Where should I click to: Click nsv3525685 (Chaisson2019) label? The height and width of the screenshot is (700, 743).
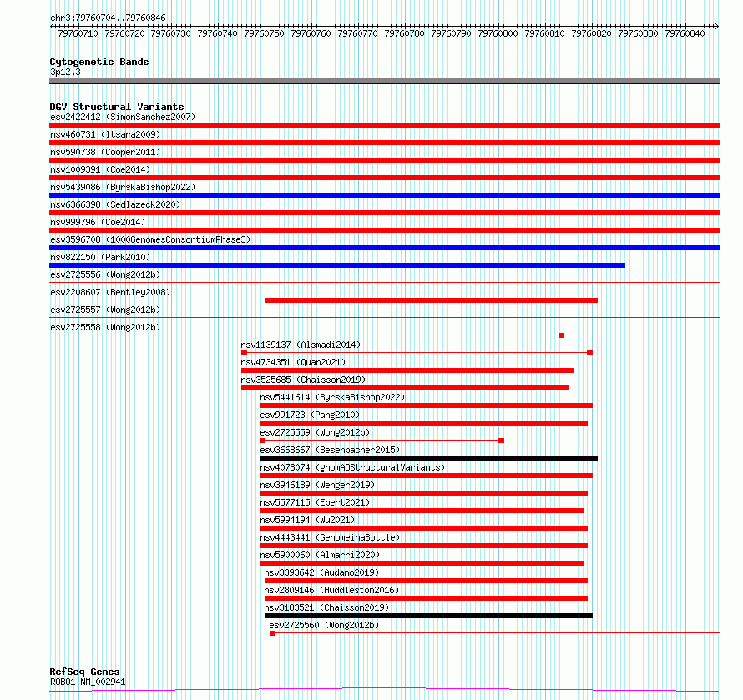pos(303,380)
